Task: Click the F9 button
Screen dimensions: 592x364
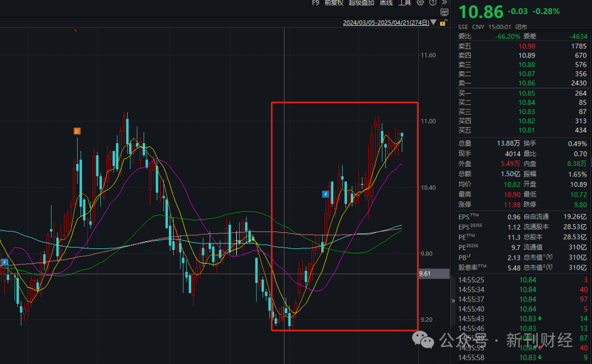Action: (316, 3)
